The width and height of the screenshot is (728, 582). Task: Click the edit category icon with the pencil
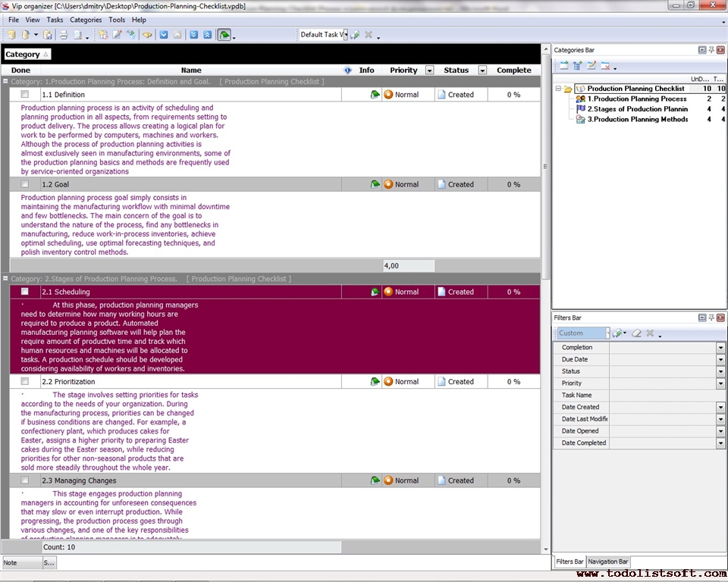pyautogui.click(x=591, y=67)
